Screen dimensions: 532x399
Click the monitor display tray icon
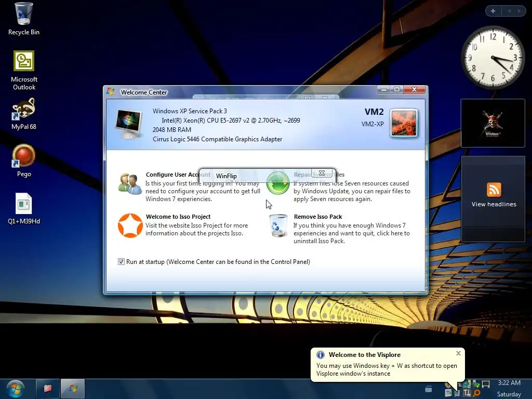486,384
